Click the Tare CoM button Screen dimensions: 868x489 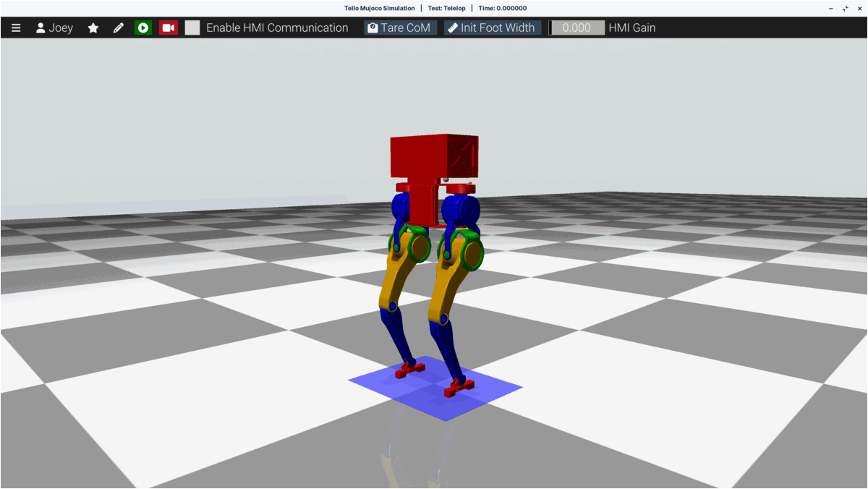(x=400, y=28)
